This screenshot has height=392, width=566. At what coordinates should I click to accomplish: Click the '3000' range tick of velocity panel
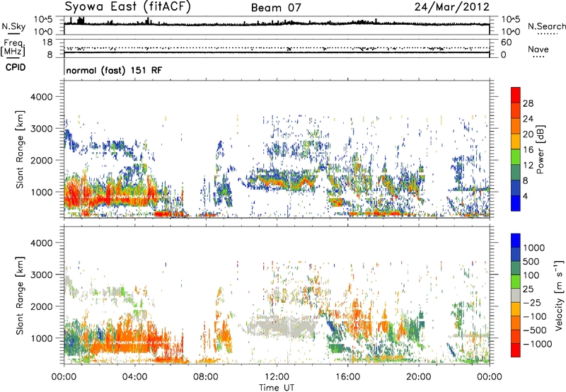42,275
